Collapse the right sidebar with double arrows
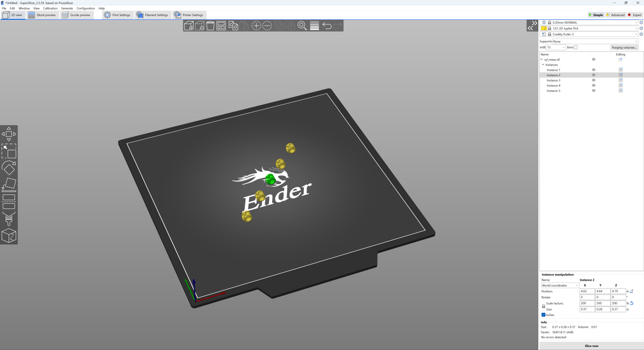Image resolution: width=644 pixels, height=350 pixels. pos(532,26)
